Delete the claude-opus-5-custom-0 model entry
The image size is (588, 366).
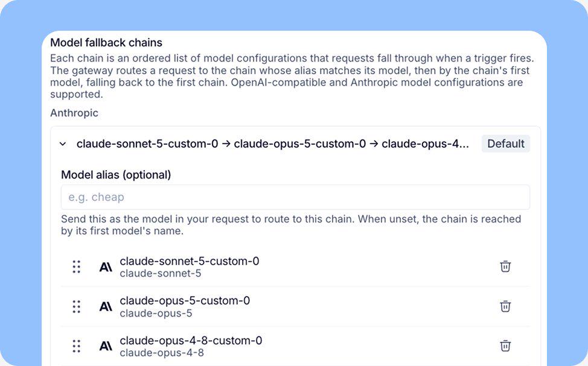click(x=505, y=306)
